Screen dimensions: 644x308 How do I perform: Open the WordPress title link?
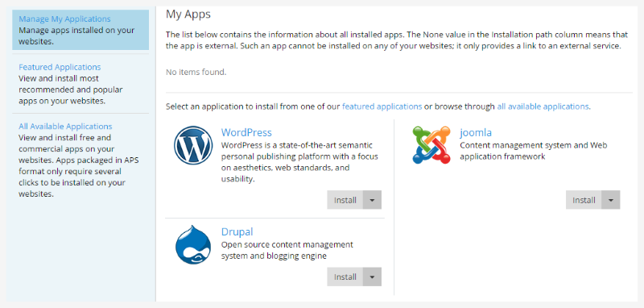pyautogui.click(x=246, y=132)
